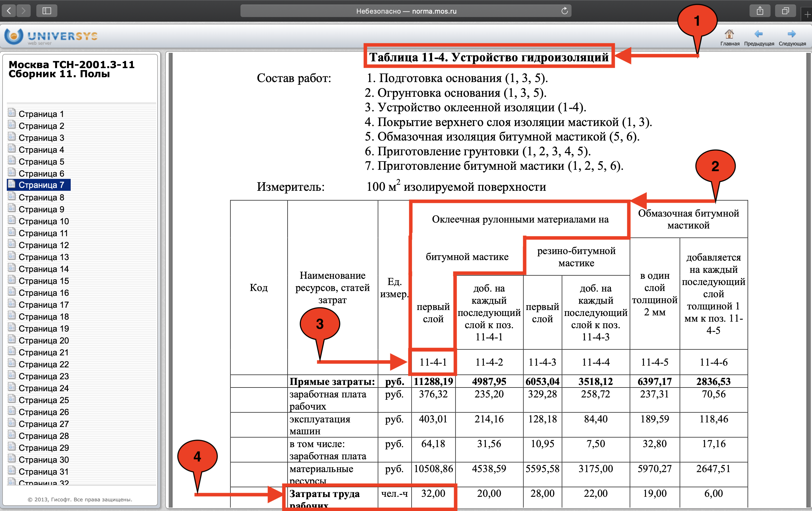This screenshot has width=812, height=511.
Task: Click table code cell 11-4-2
Action: click(x=489, y=362)
